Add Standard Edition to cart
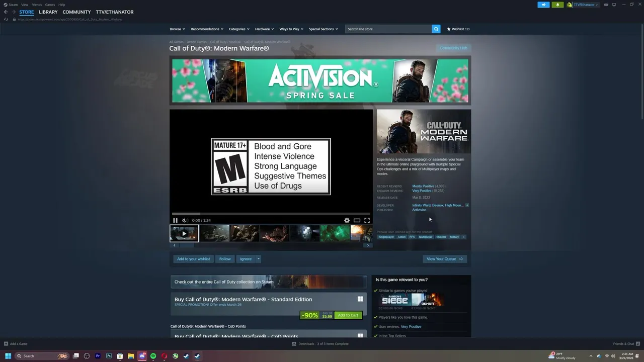The image size is (644, 362). [x=348, y=315]
